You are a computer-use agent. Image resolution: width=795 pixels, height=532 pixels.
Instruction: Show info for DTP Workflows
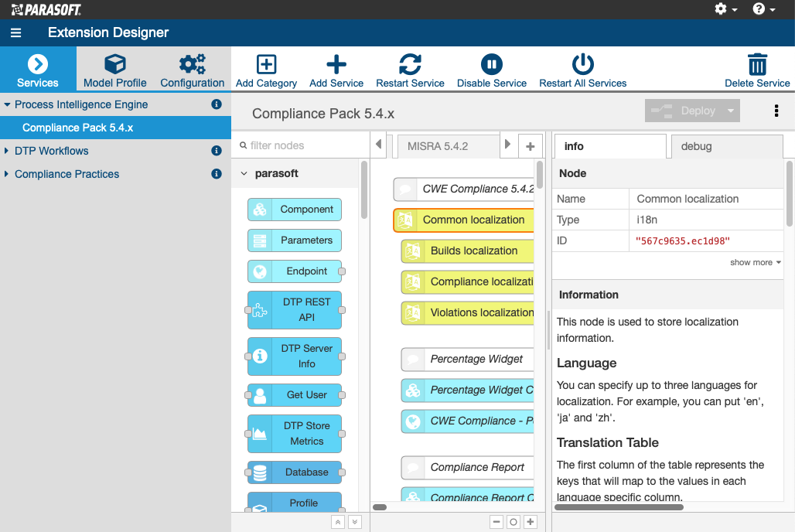click(217, 151)
